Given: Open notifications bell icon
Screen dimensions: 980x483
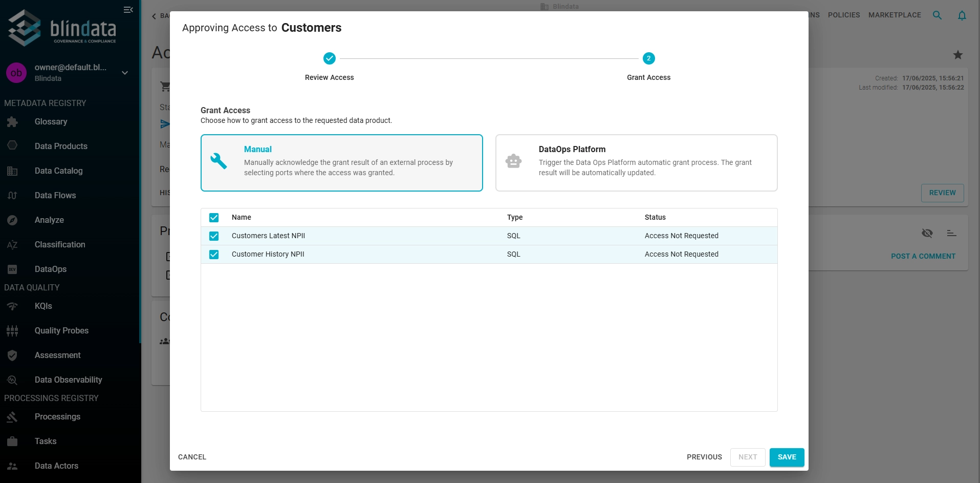Looking at the screenshot, I should [x=962, y=15].
